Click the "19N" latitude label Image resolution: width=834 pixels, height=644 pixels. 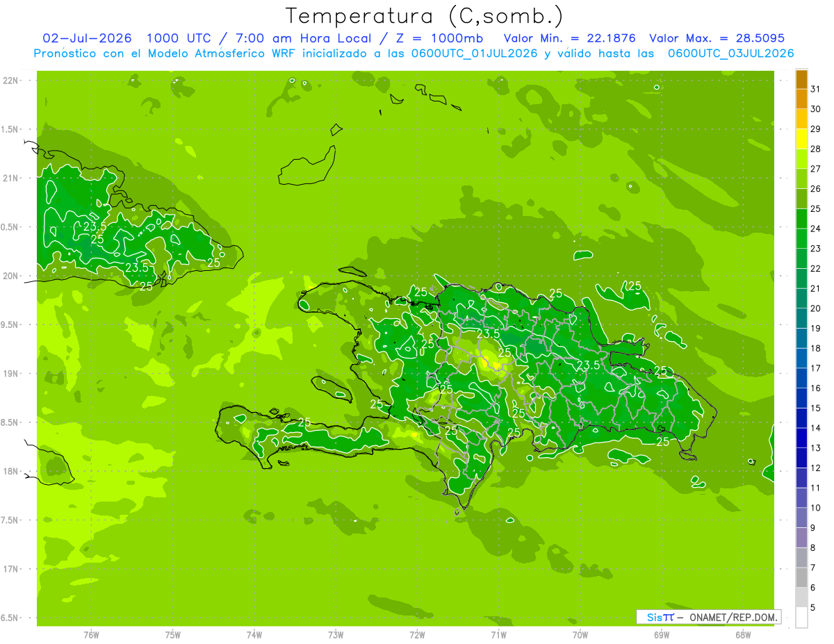coord(11,374)
